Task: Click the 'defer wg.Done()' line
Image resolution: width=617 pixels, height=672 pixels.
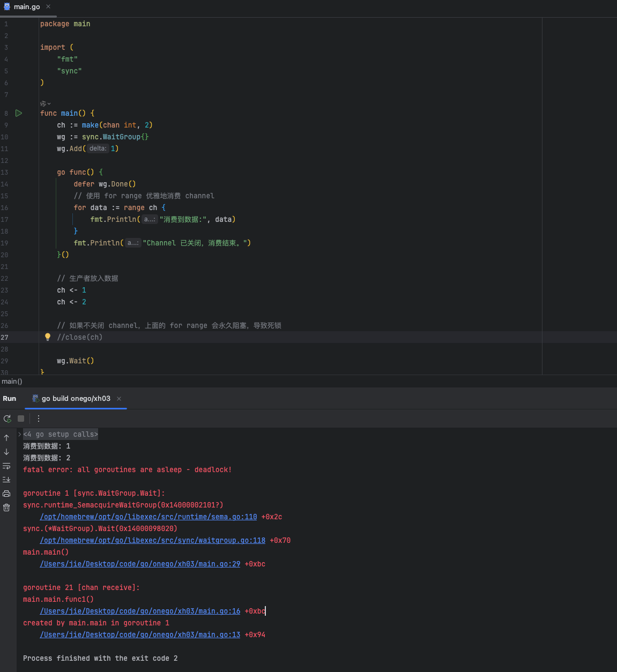Action: [x=105, y=184]
